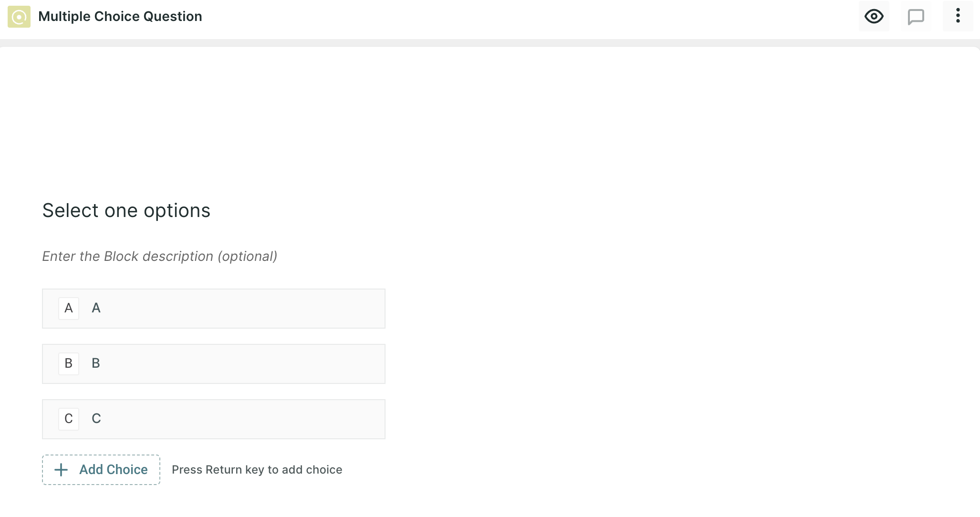Edit the text of choice B
The height and width of the screenshot is (517, 980).
96,363
